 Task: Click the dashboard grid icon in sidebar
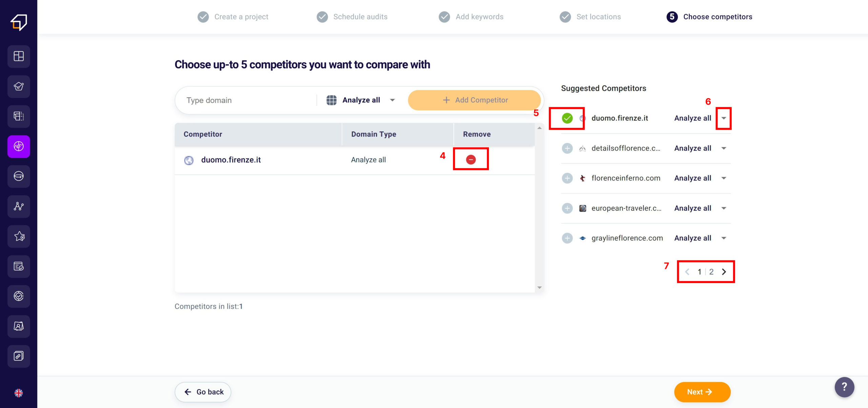pos(19,56)
